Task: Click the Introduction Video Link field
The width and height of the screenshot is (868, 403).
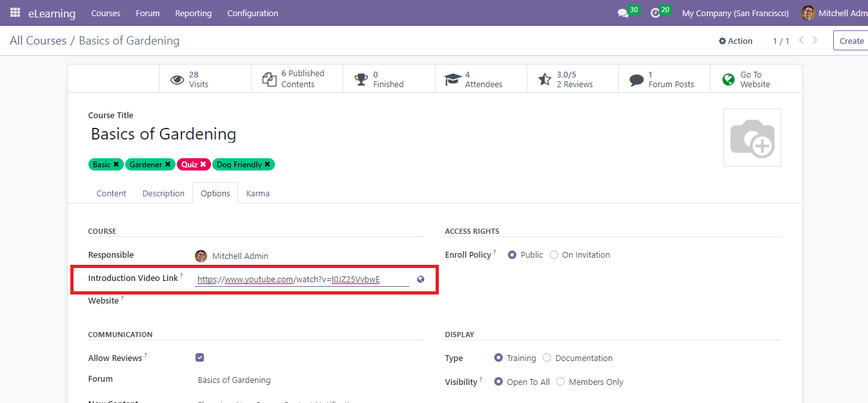Action: [x=302, y=280]
